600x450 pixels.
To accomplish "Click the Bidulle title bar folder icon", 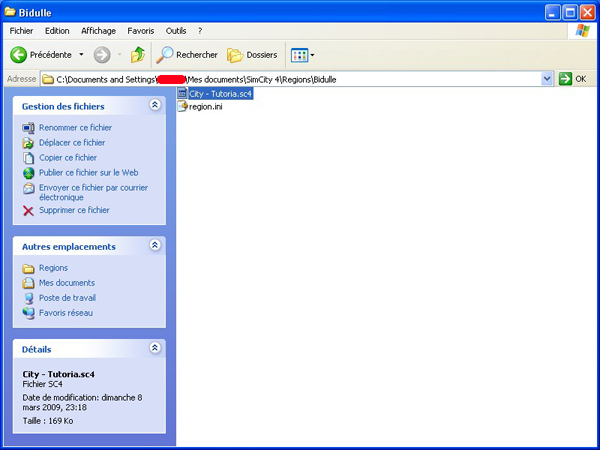I will (x=10, y=12).
